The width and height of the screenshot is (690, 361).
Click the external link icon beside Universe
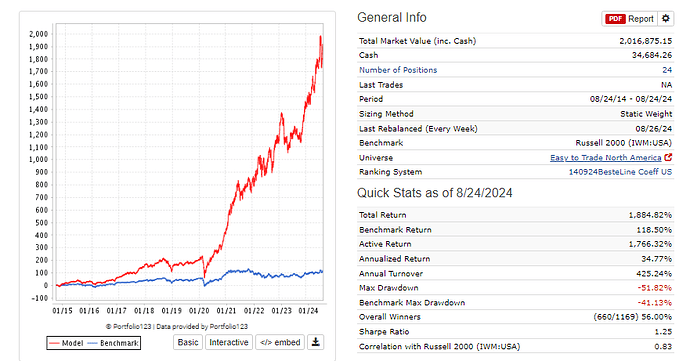668,157
